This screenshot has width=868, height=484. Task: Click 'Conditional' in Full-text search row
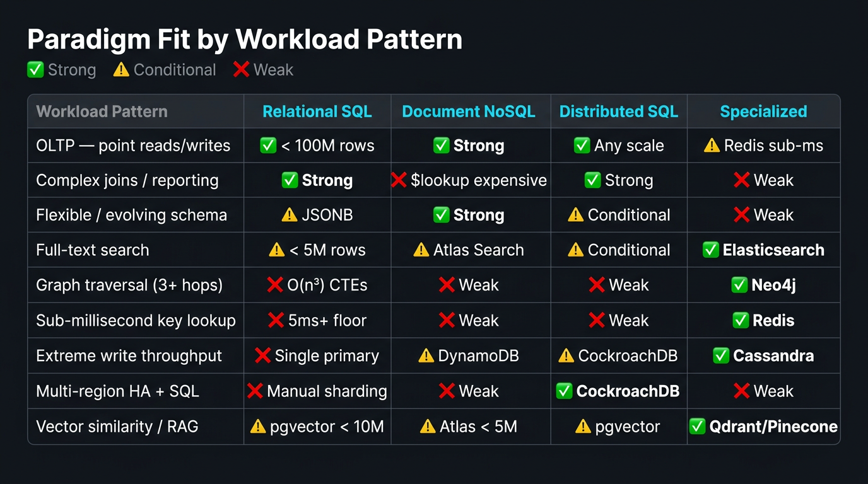pos(629,250)
